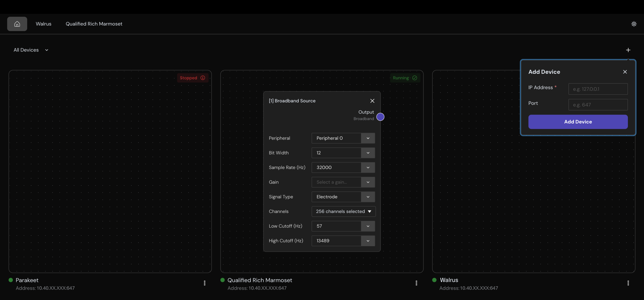Image resolution: width=644 pixels, height=300 pixels.
Task: Click the plus icon to add device
Action: click(x=628, y=50)
